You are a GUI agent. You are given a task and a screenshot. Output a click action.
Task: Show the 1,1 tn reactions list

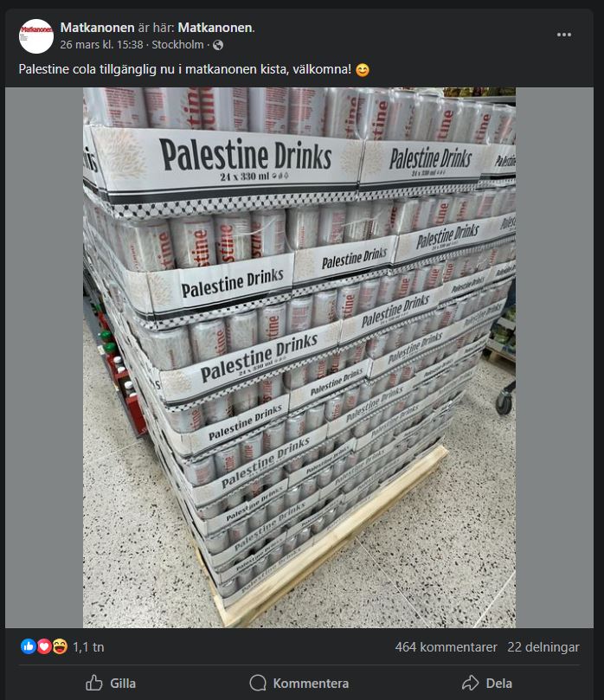[88, 647]
